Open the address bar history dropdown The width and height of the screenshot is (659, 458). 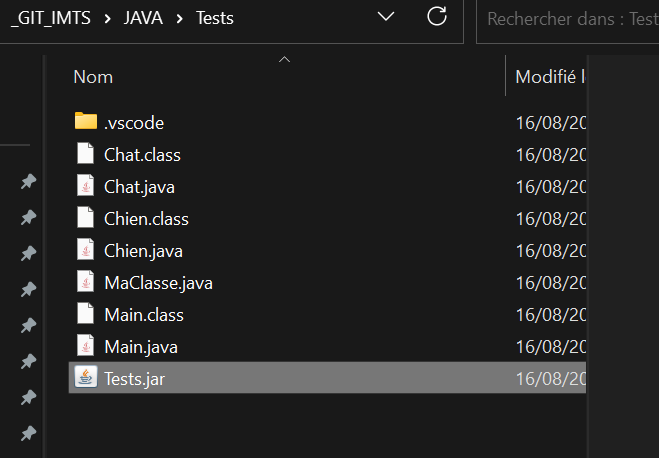click(386, 16)
